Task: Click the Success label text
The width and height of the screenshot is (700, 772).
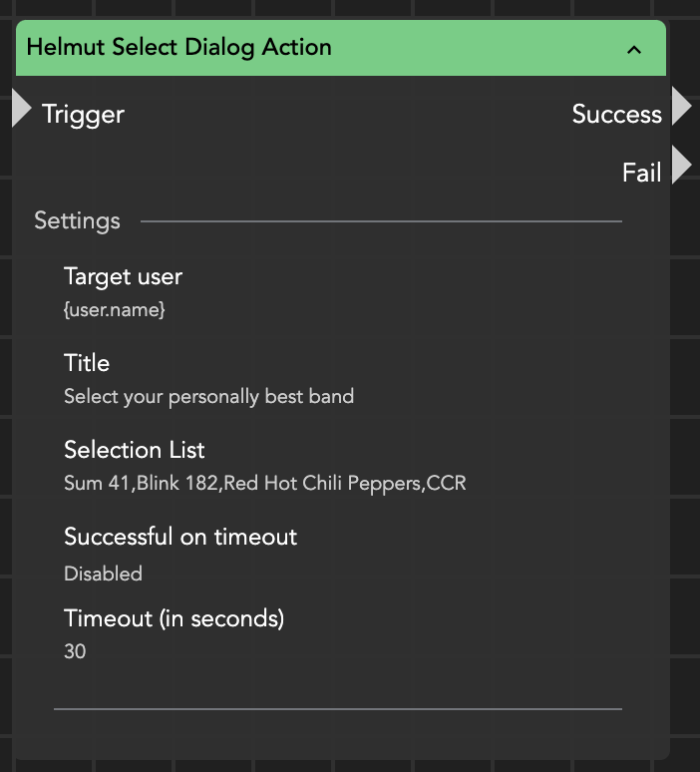Action: [616, 115]
